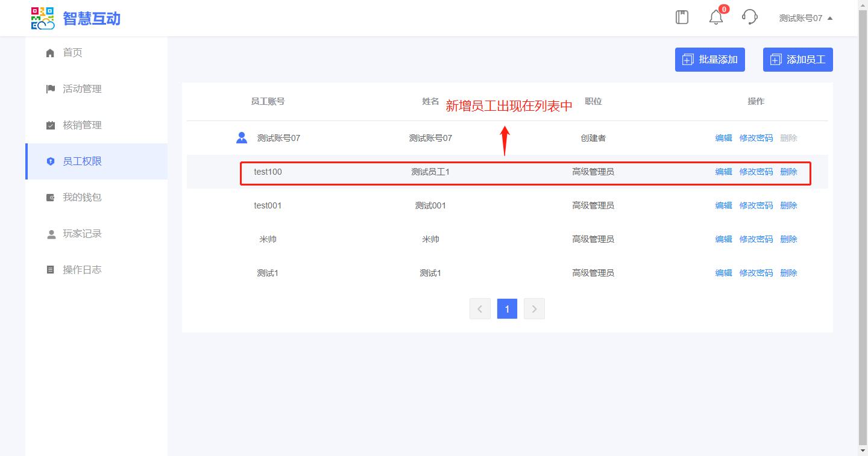Open the customer service headset icon
The image size is (868, 456).
[x=749, y=17]
